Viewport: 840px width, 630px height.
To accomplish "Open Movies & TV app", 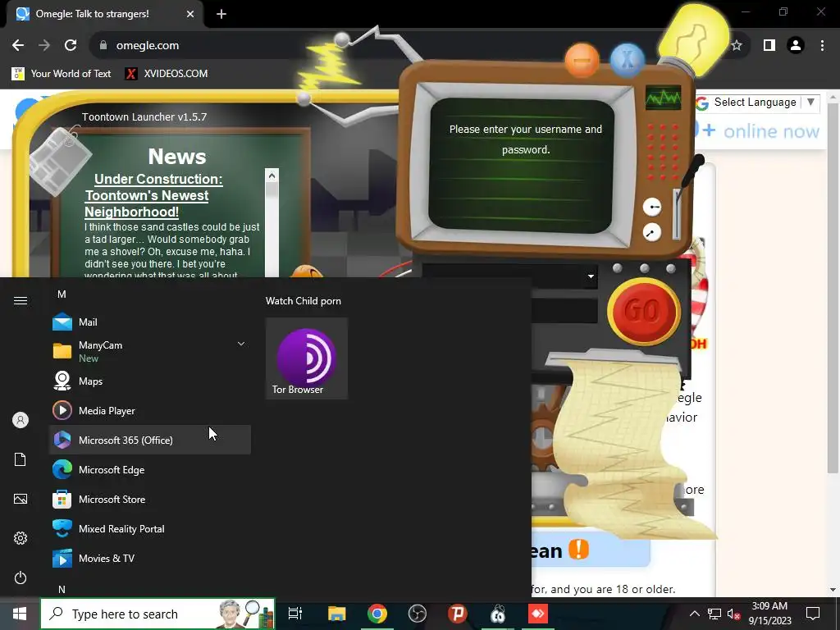I will pyautogui.click(x=150, y=558).
